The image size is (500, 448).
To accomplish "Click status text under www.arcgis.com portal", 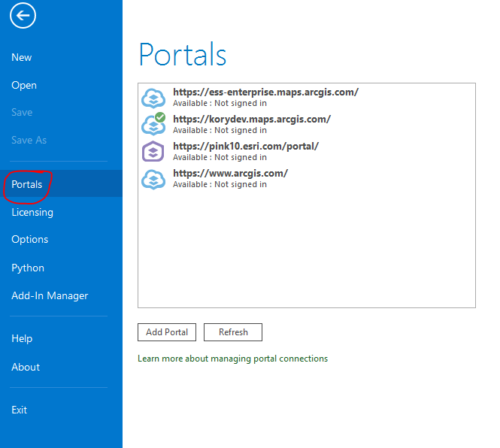I will point(220,185).
